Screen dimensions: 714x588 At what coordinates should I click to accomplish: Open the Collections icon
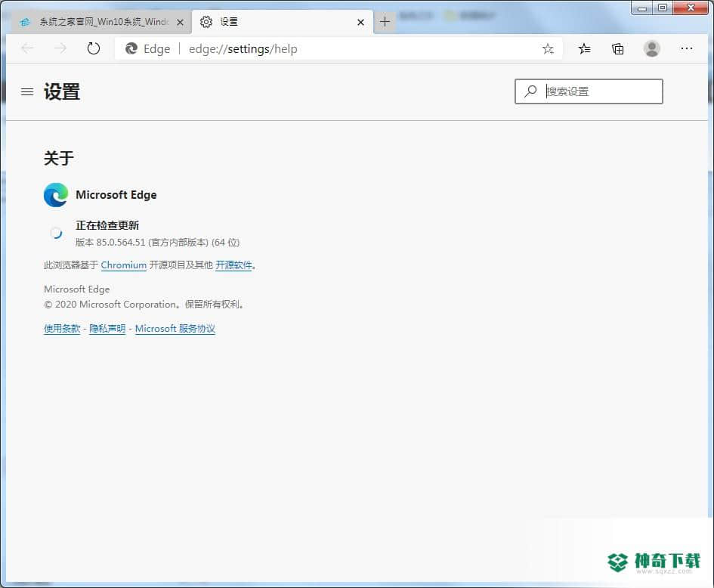pyautogui.click(x=618, y=48)
